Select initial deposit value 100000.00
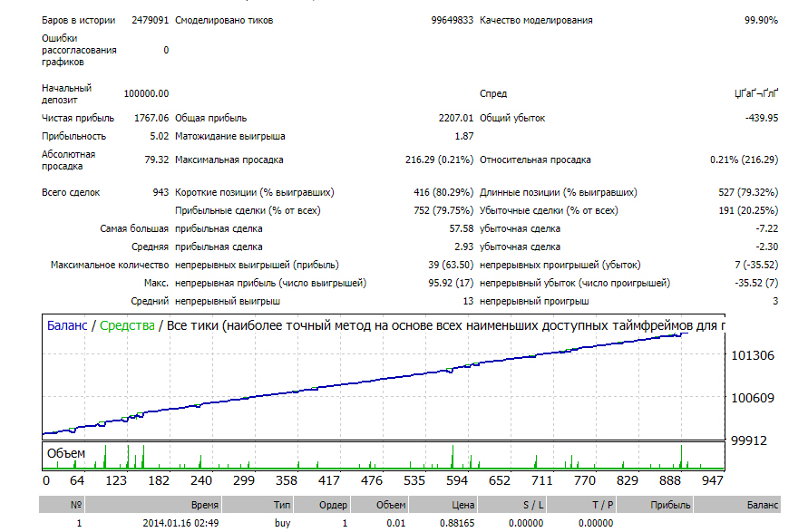This screenshot has height=532, width=808. coord(146,93)
